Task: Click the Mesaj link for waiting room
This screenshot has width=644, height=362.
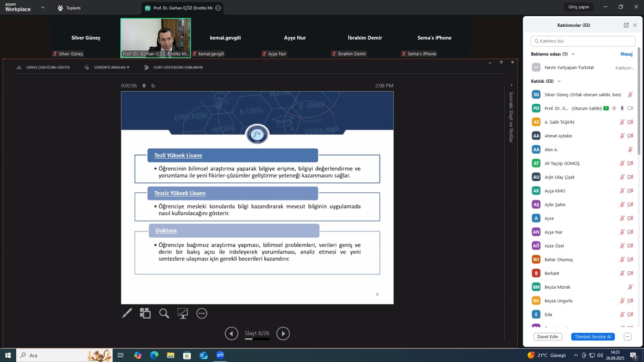Action: 626,54
